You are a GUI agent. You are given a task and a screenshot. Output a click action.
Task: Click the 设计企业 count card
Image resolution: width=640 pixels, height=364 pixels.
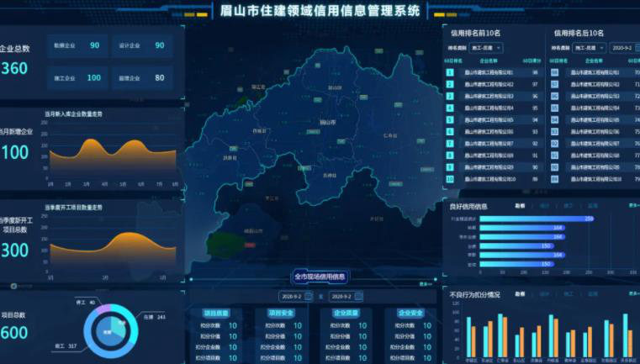pos(141,45)
